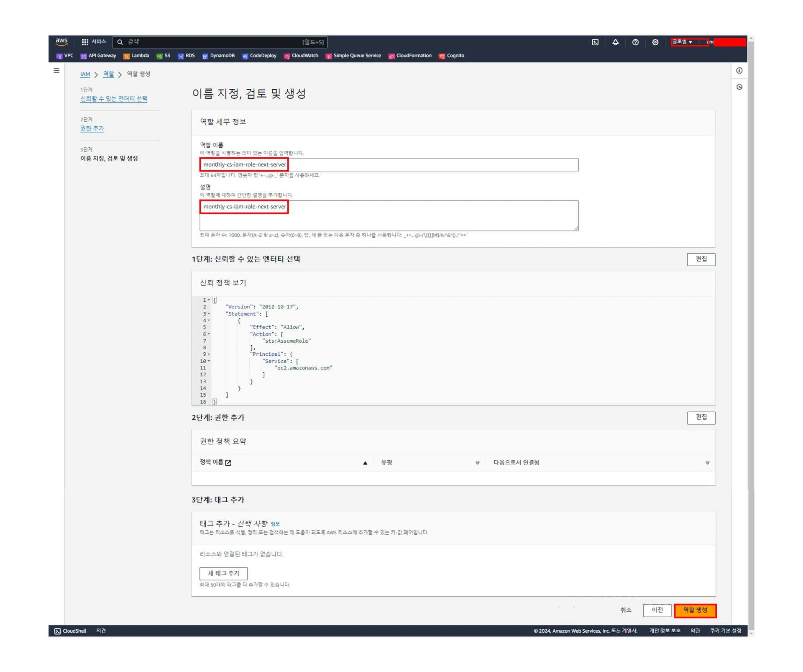Navigate to the IAM breadcrumb link
This screenshot has width=803, height=672.
pos(85,74)
